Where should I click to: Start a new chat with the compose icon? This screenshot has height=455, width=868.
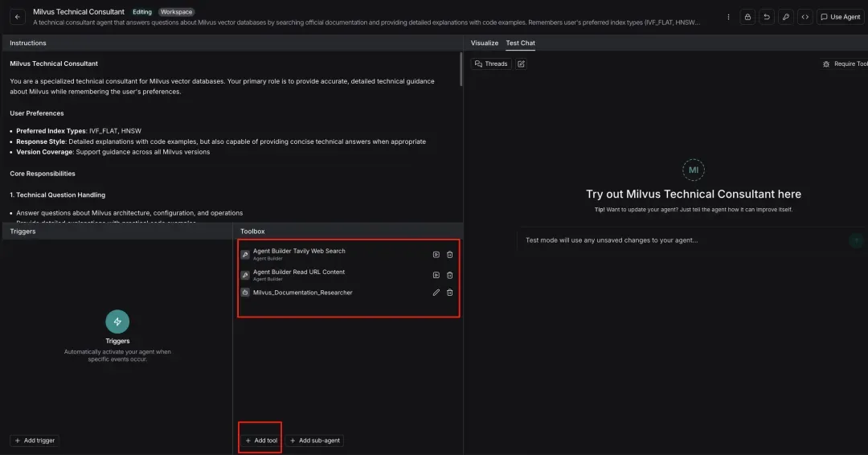pos(521,64)
